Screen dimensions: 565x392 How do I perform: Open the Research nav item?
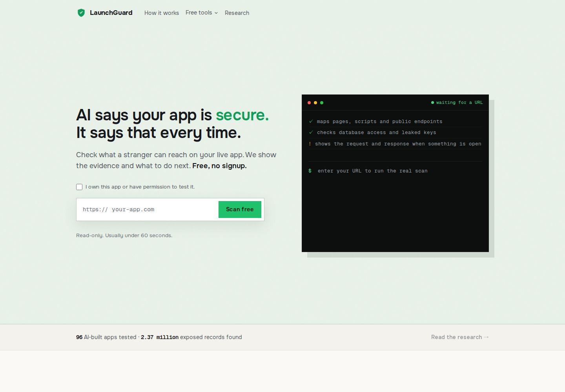coord(237,13)
